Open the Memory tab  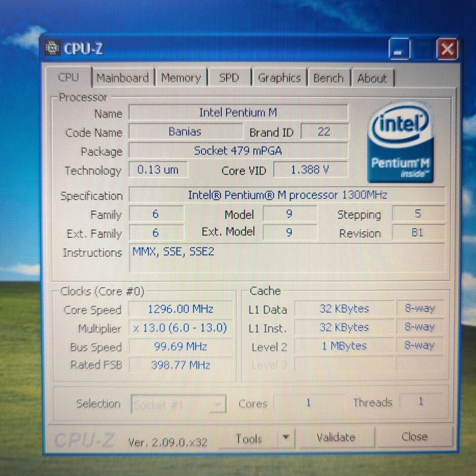click(x=181, y=78)
